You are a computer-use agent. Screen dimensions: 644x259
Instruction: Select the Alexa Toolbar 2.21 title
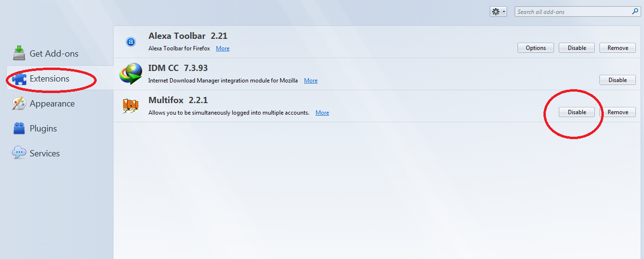(188, 36)
